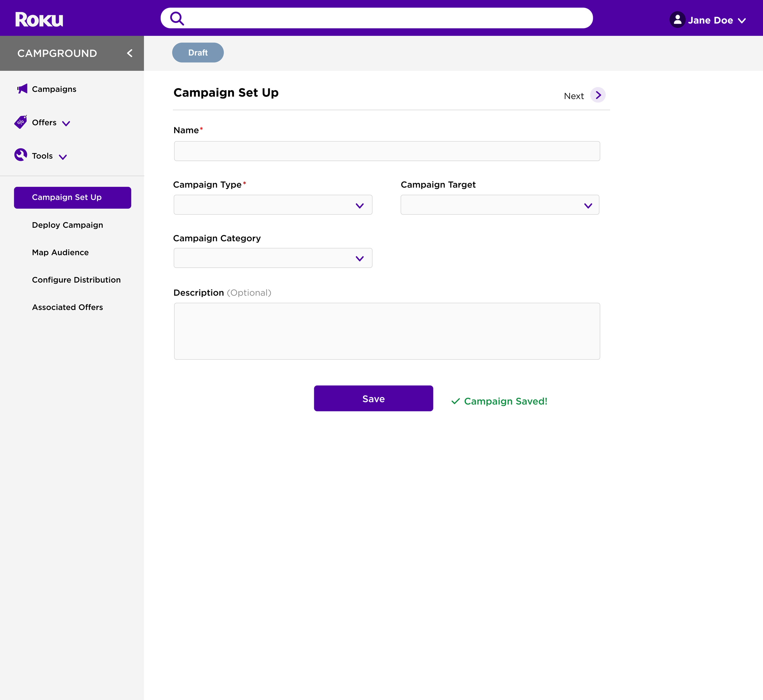Open the Jane Doe account menu chevron

click(x=742, y=20)
